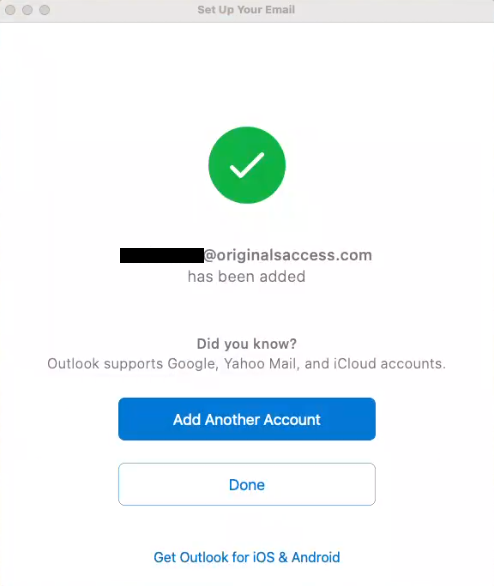Click the white tick inside green circle
The width and height of the screenshot is (494, 586).
click(247, 165)
